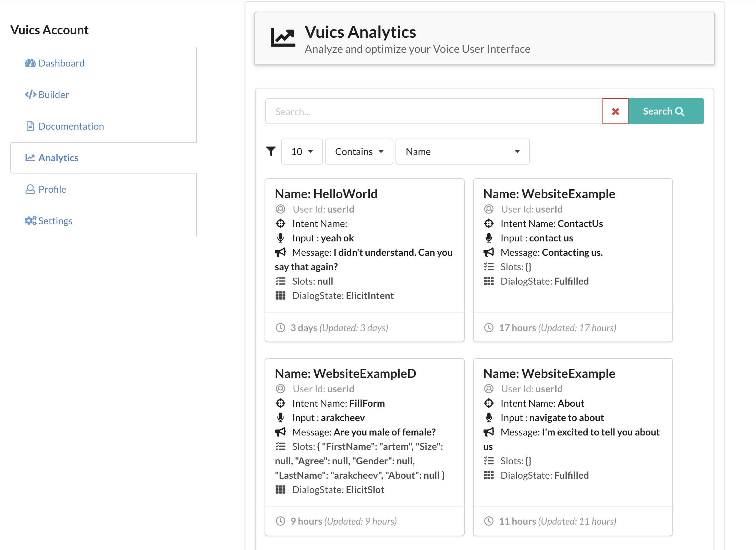Click the Slots list icon on About card
Screen dimensions: 756x550
pyautogui.click(x=489, y=461)
